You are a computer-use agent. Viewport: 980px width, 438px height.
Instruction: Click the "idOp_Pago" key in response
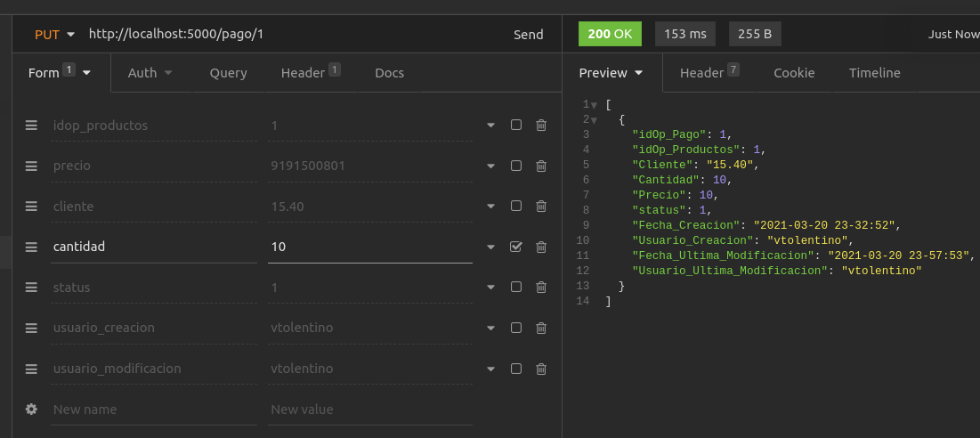(669, 134)
